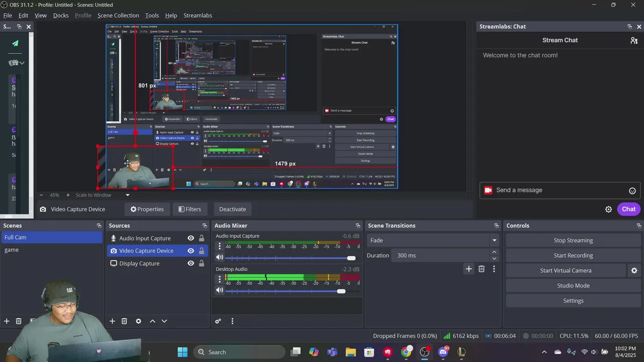The width and height of the screenshot is (644, 362).
Task: Deactivate the video capture device
Action: (232, 209)
